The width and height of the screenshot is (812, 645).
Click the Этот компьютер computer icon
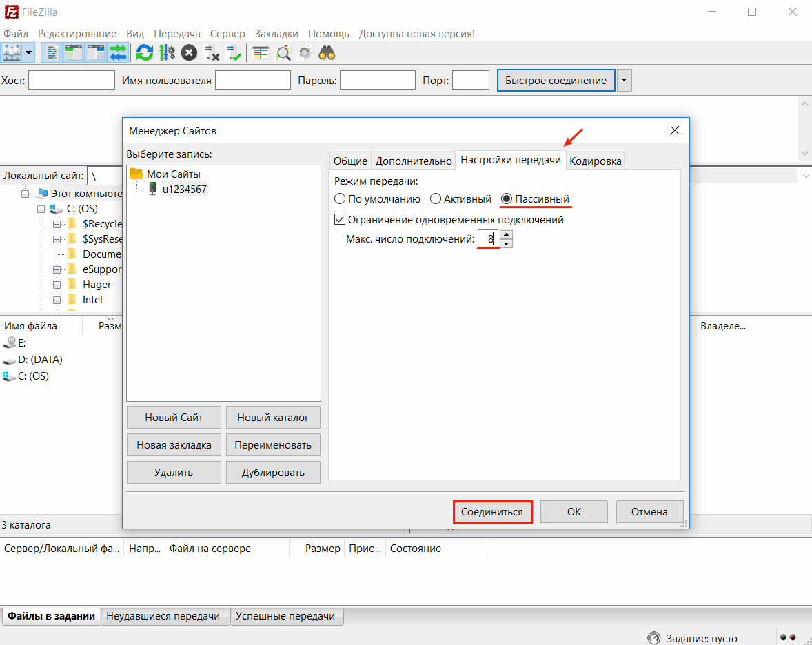(x=41, y=194)
